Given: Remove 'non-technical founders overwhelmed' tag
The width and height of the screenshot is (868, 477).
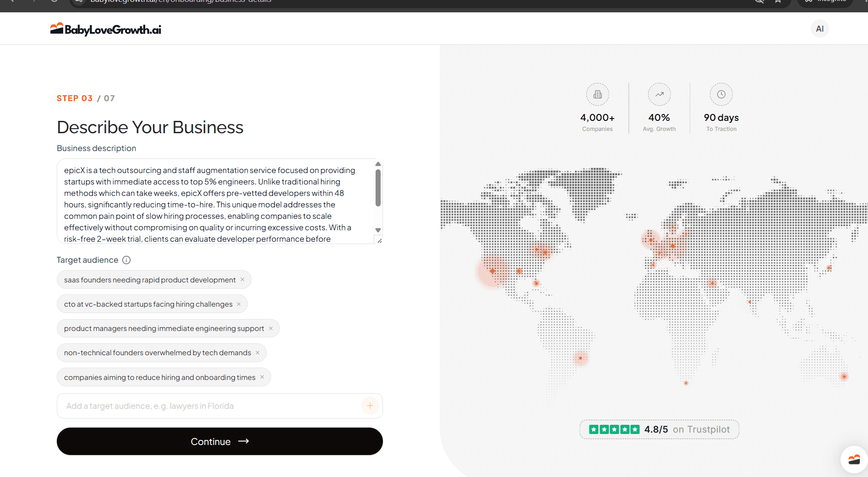Looking at the screenshot, I should tap(257, 352).
